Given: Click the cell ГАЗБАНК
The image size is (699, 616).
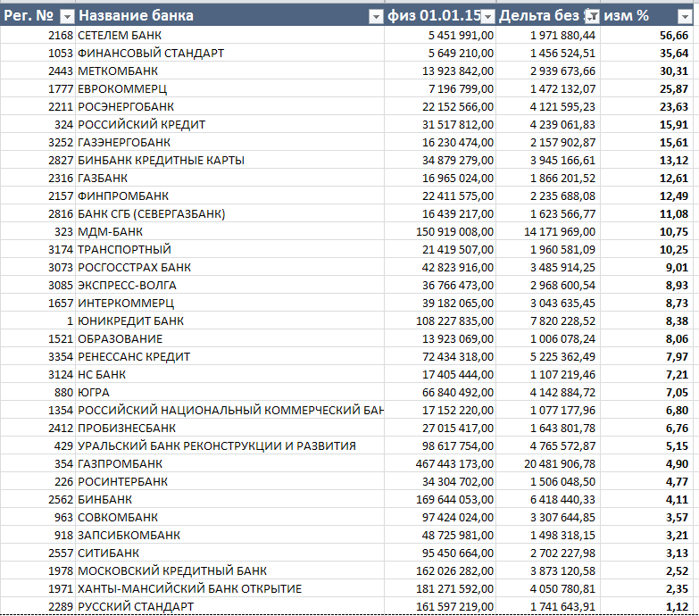Looking at the screenshot, I should [x=229, y=178].
